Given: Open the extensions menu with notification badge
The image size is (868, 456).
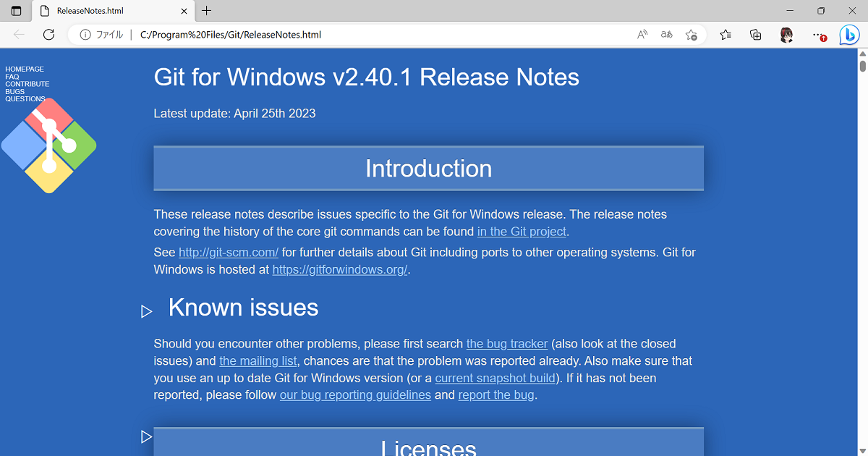Looking at the screenshot, I should pos(818,34).
